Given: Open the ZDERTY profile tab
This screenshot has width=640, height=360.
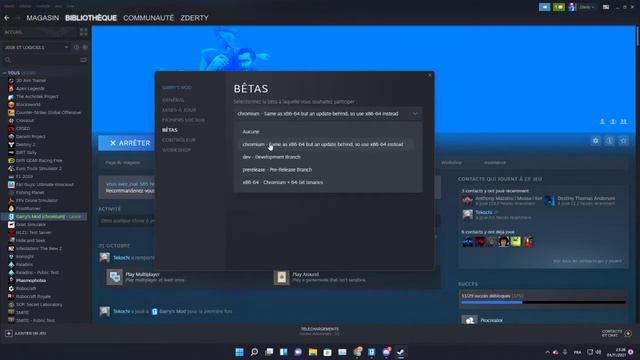Looking at the screenshot, I should [194, 18].
